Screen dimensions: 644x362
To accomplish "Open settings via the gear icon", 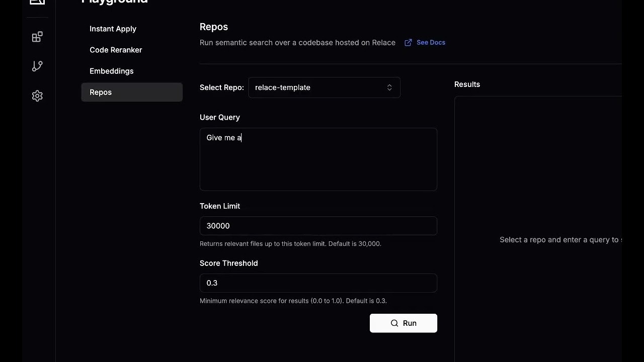I will (x=37, y=96).
